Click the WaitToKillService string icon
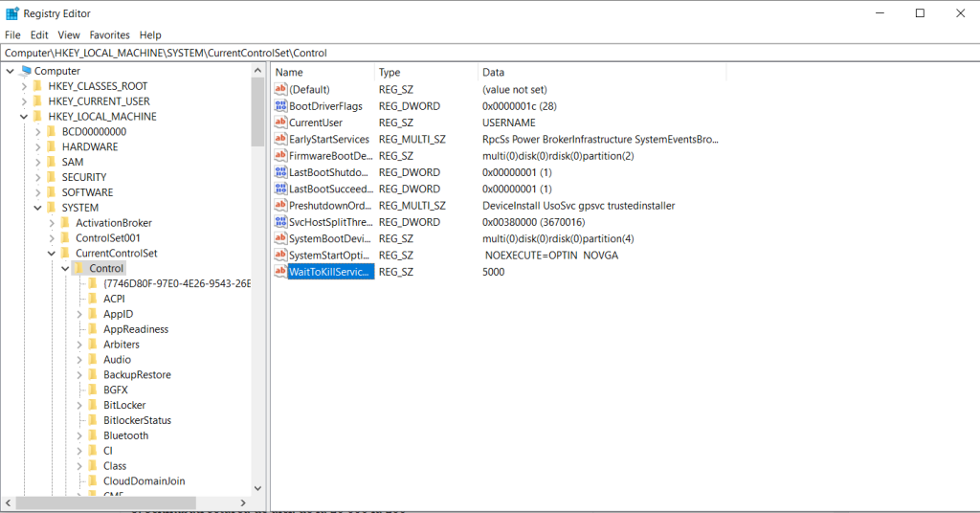980x513 pixels. point(280,272)
